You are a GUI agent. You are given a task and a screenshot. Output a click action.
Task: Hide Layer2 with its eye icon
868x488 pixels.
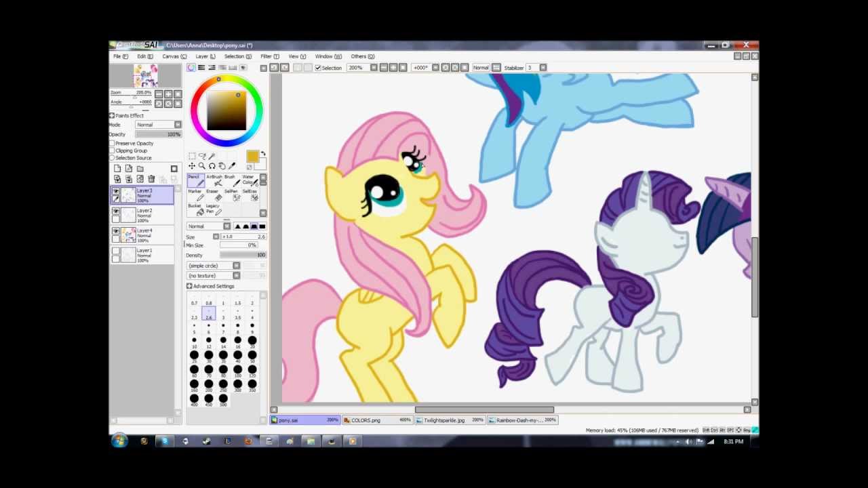click(116, 212)
